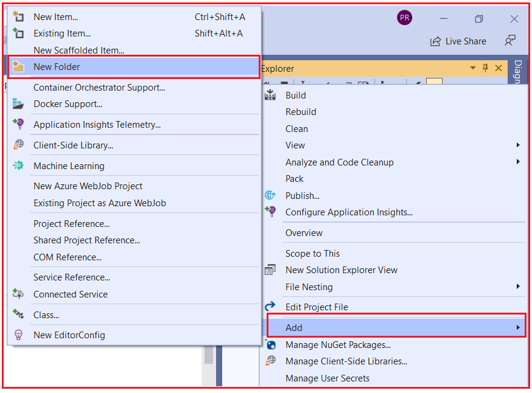The image size is (532, 393).
Task: Open the feedback person icon
Action: (510, 41)
